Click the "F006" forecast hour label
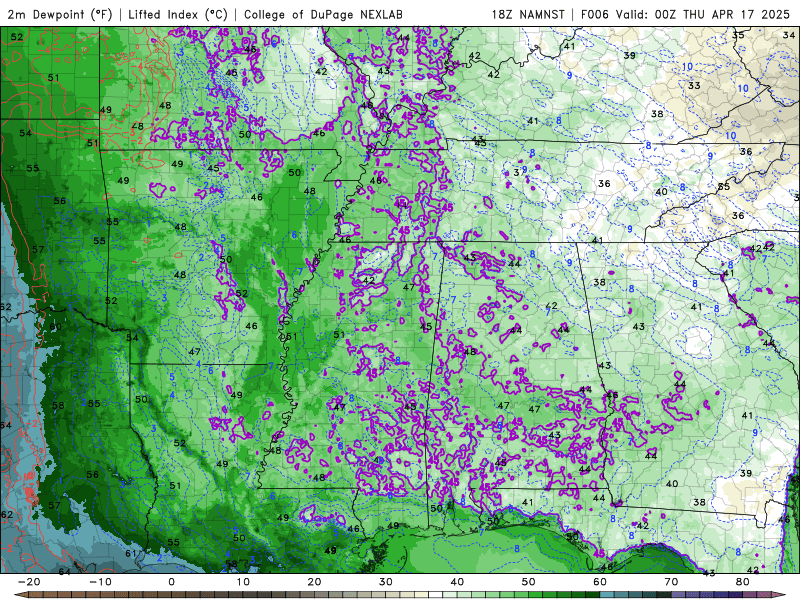Viewport: 800px width, 600px height. [x=595, y=14]
